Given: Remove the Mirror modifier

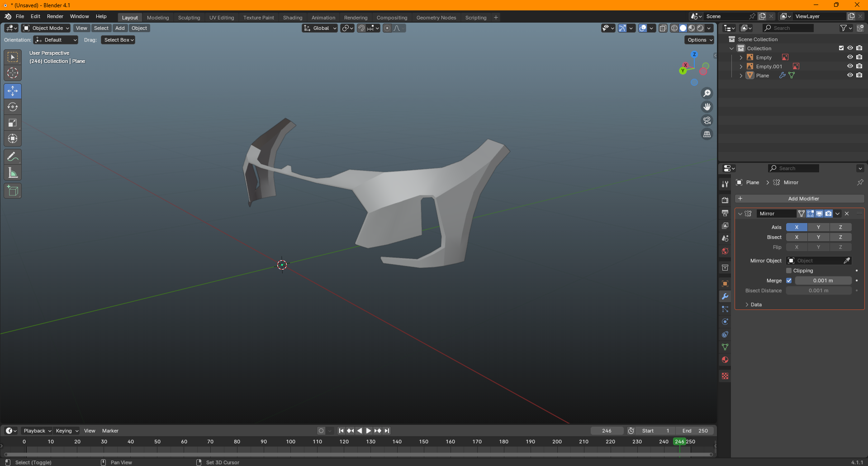Looking at the screenshot, I should click(847, 214).
